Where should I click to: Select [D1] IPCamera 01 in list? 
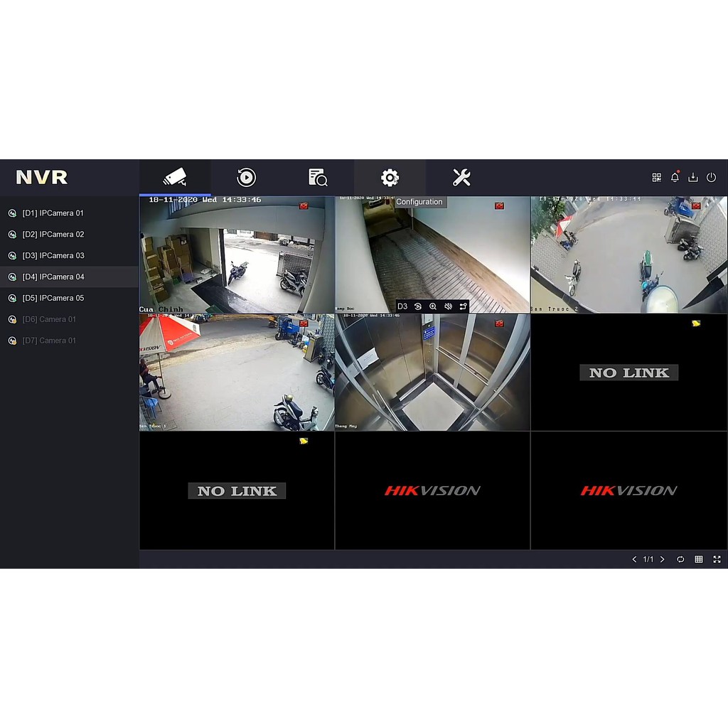[53, 213]
